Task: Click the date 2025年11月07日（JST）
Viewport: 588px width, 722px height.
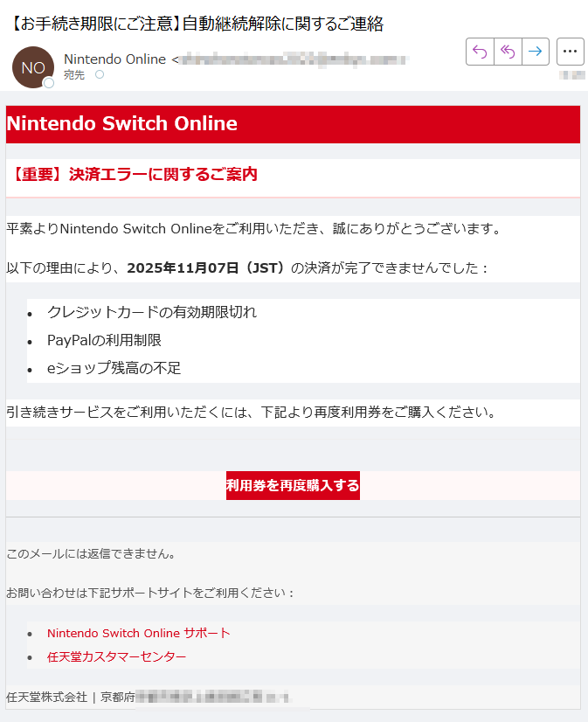Action: [x=207, y=268]
